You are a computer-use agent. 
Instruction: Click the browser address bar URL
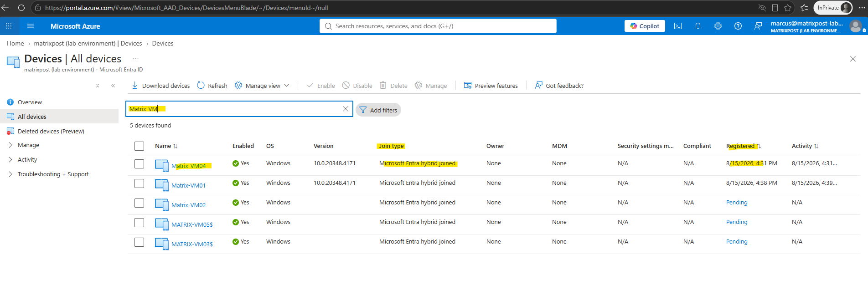(186, 8)
